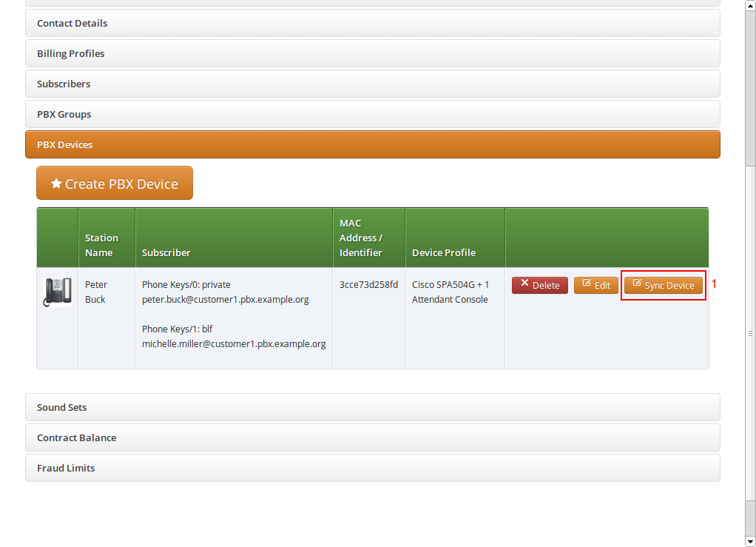Click Phone Keys/1: blf text
Image resolution: width=756 pixels, height=547 pixels.
pos(178,329)
